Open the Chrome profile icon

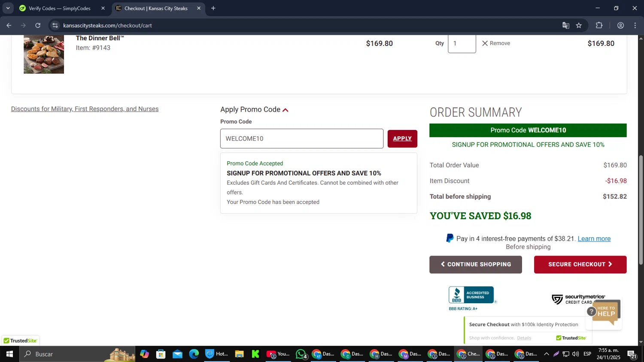pyautogui.click(x=620, y=25)
